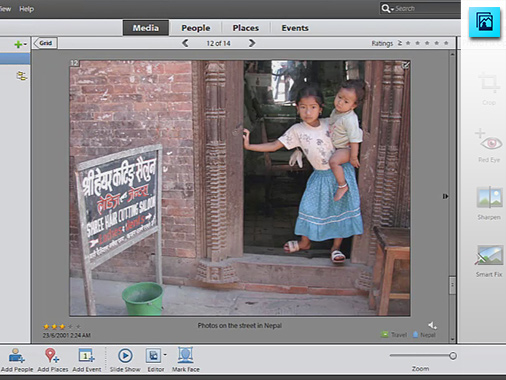The width and height of the screenshot is (506, 380).
Task: Open the Photo Fix Options panel icon
Action: tap(484, 22)
